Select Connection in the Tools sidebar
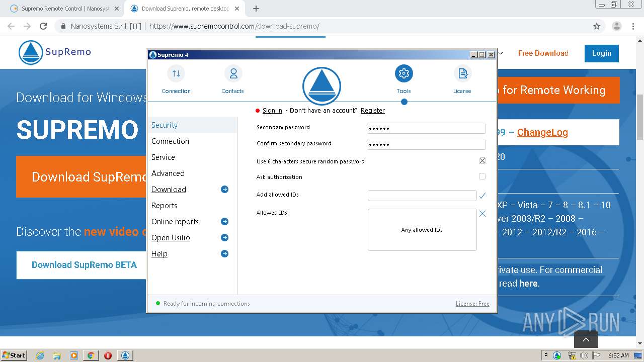 click(192, 141)
